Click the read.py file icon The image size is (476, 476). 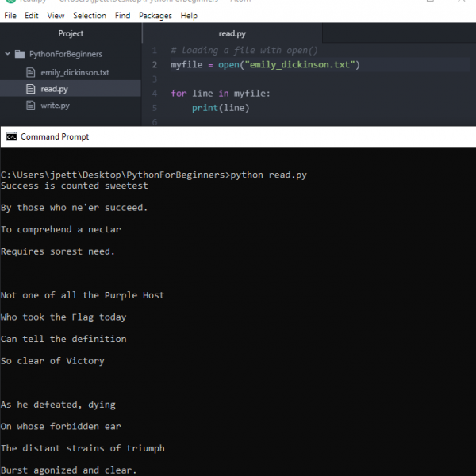tap(30, 89)
